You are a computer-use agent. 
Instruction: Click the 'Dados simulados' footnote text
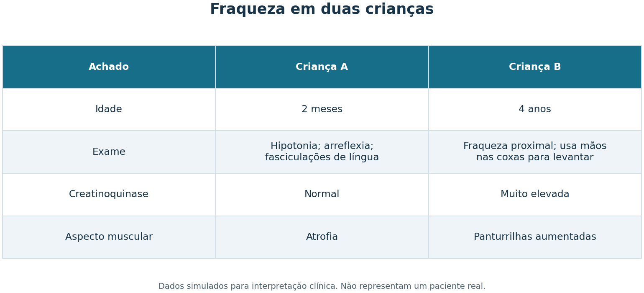click(x=322, y=286)
